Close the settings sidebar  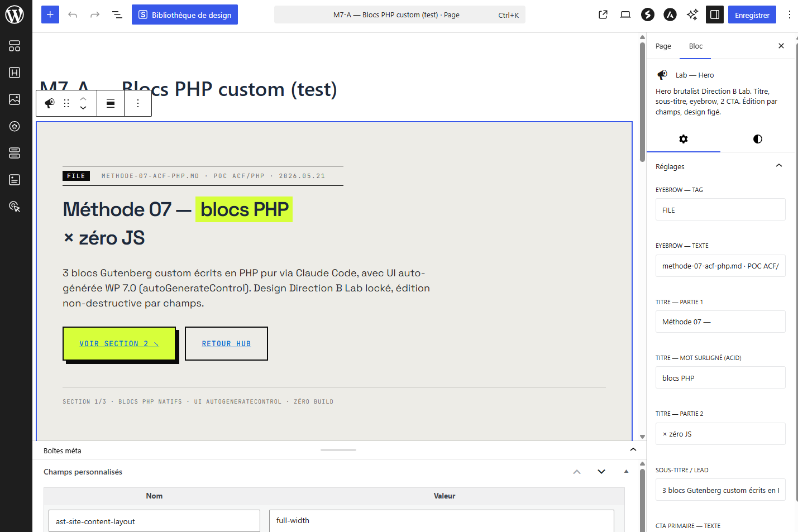coord(781,46)
